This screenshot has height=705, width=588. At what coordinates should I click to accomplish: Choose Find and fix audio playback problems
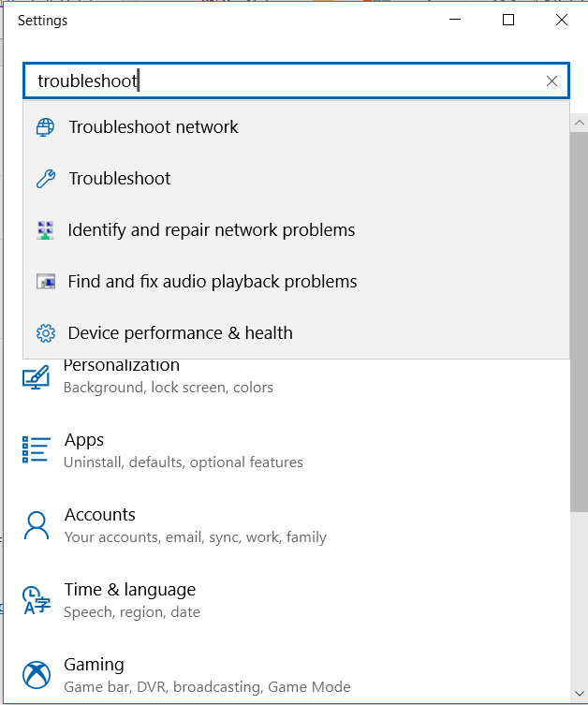click(296, 282)
